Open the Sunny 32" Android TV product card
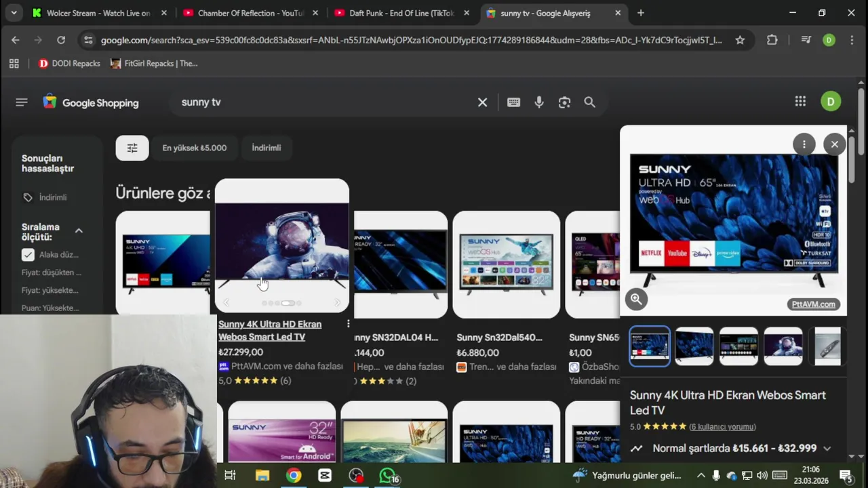This screenshot has width=868, height=488. (x=281, y=432)
